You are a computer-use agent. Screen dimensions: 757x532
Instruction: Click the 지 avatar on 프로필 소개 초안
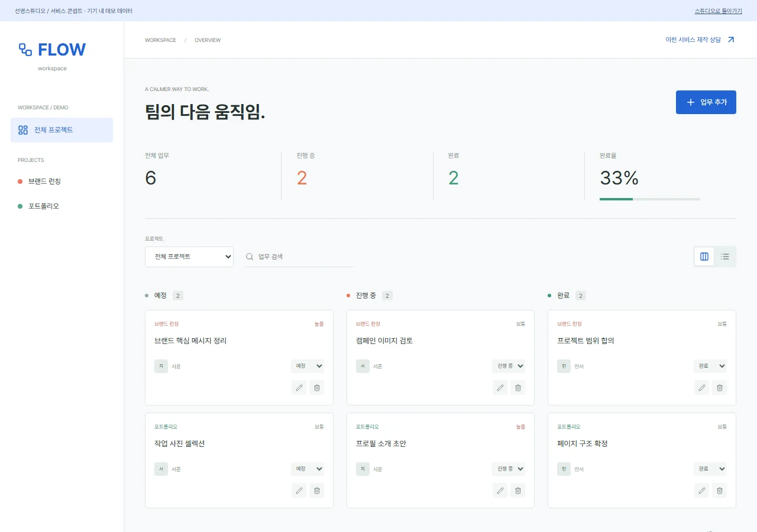click(x=363, y=469)
